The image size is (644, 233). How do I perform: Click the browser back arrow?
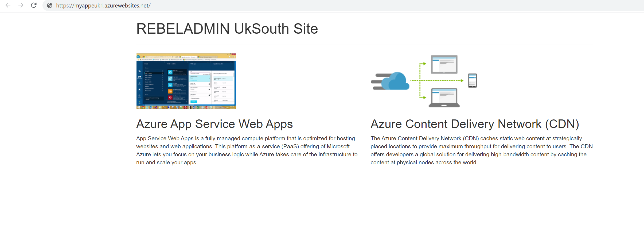[x=8, y=5]
